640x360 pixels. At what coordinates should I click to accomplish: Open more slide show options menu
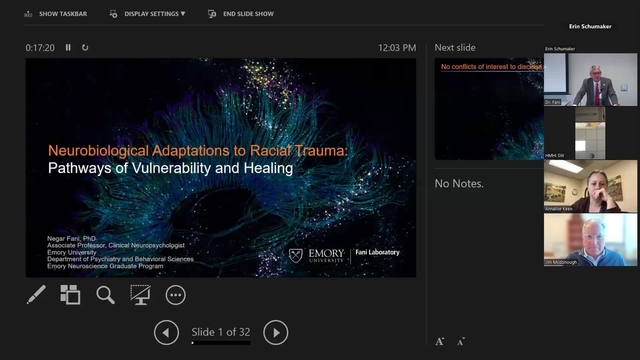click(176, 295)
